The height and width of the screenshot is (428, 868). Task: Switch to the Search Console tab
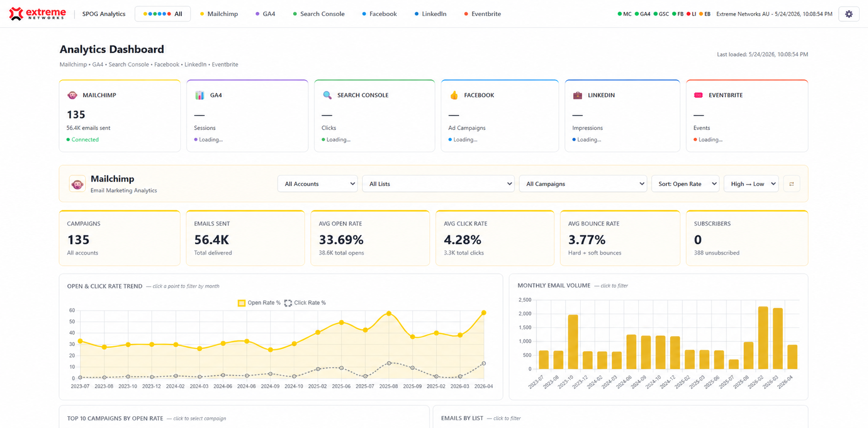[x=319, y=14]
